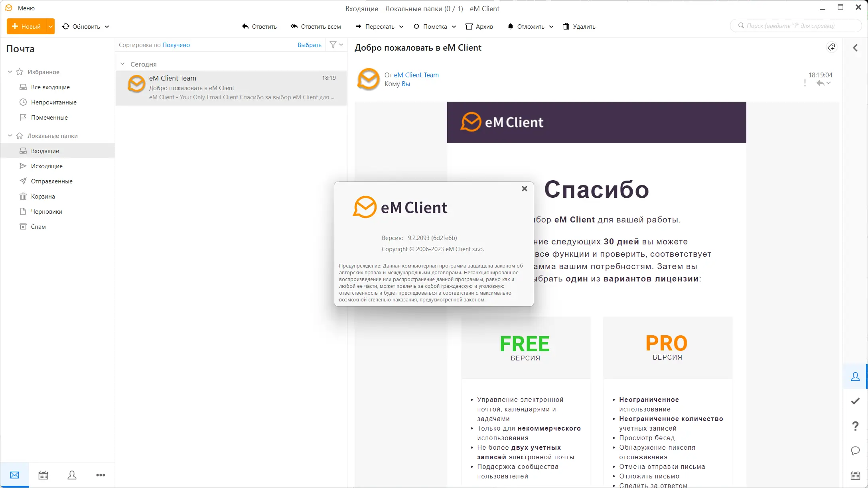The image size is (868, 488).
Task: Click the three-dots More navigation icon
Action: (101, 475)
